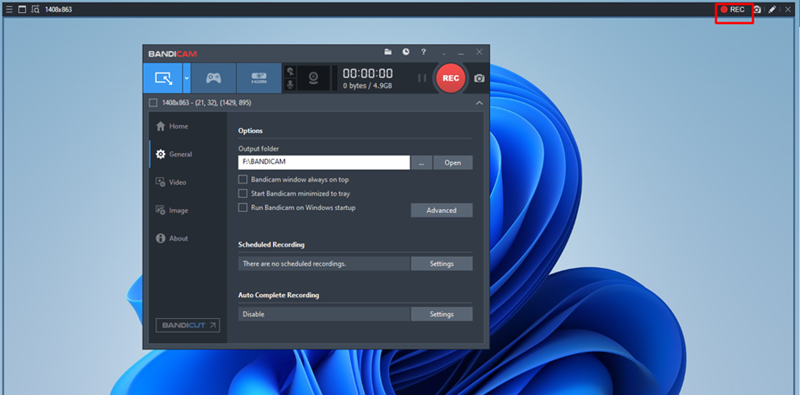Open the scheduled recording clock icon

pos(406,52)
